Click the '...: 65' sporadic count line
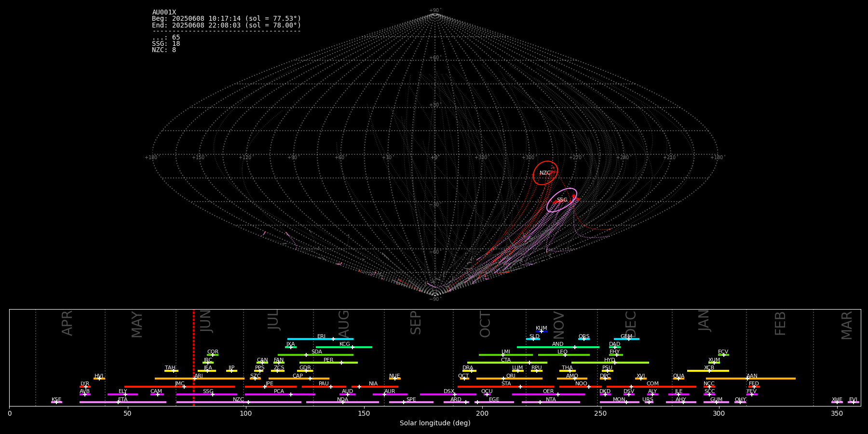 point(166,38)
